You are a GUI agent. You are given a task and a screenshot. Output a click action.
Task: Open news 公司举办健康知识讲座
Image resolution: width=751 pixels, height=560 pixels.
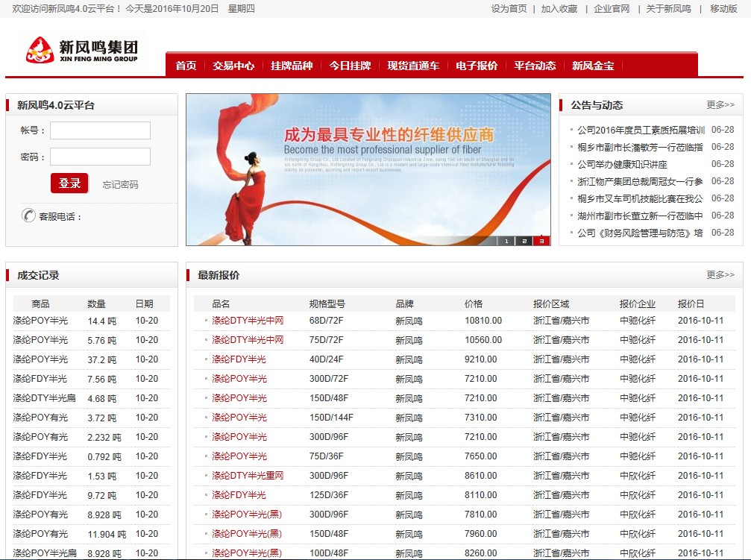(622, 164)
